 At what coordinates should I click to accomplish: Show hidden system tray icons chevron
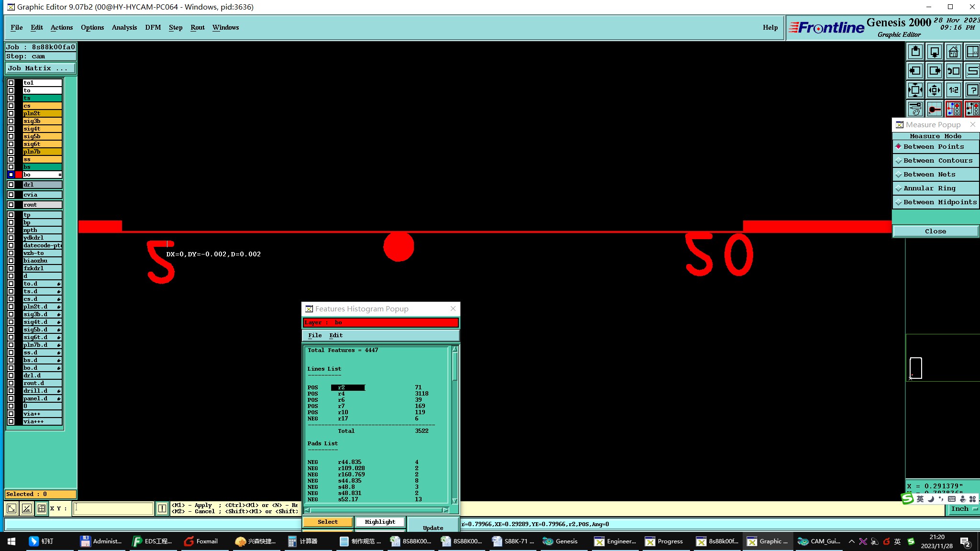click(852, 541)
